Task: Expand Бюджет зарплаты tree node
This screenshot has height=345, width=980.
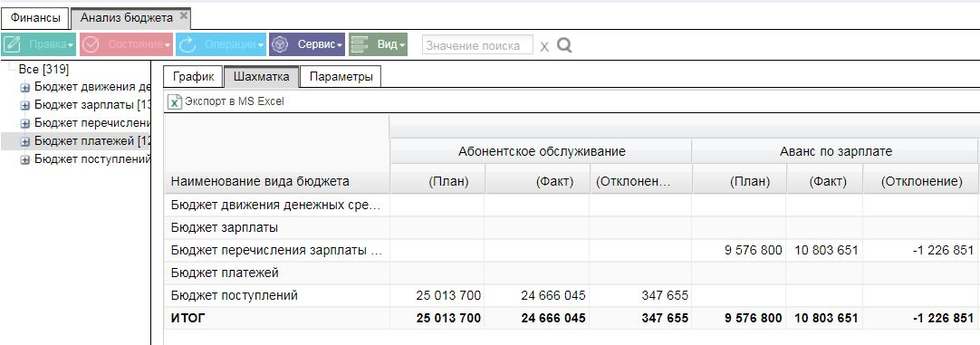Action: (25, 105)
